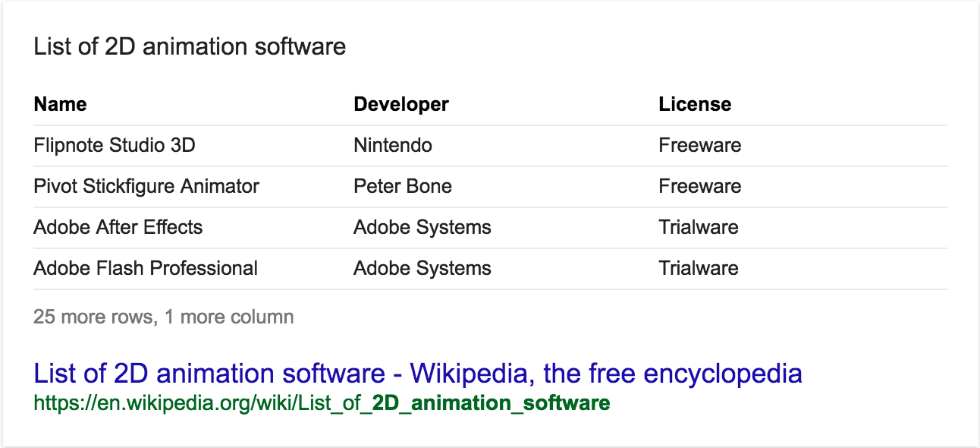The height and width of the screenshot is (448, 980).
Task: Click 'Freeware' in the Flipnote Studio row
Action: [700, 145]
